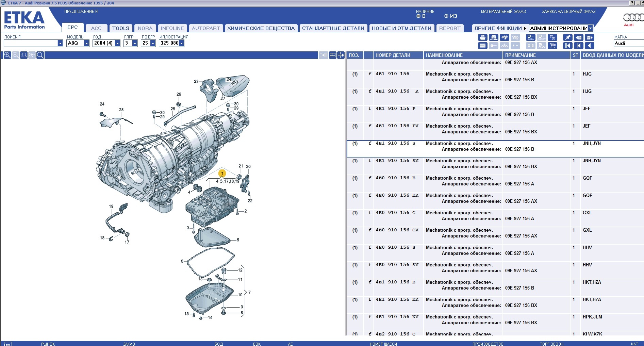Select the 'ИЗ' availability radio button
Image resolution: width=644 pixels, height=346 pixels.
click(x=446, y=16)
